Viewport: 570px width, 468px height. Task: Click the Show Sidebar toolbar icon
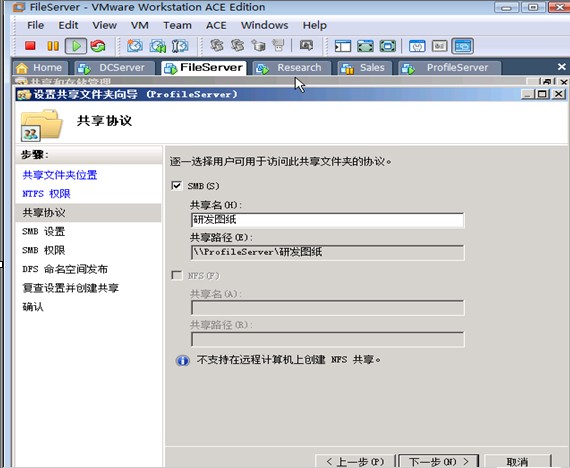[343, 46]
